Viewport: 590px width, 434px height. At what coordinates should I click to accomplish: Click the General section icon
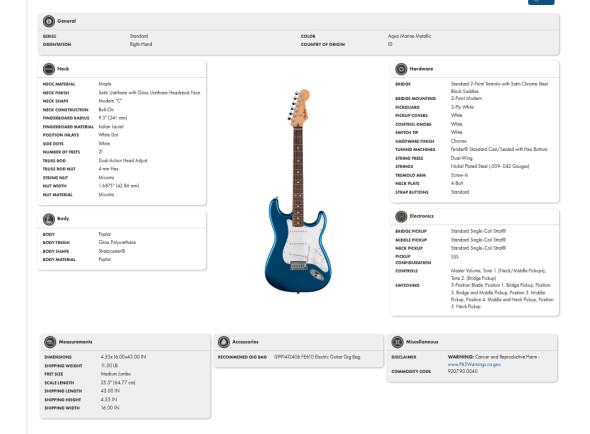tap(49, 21)
